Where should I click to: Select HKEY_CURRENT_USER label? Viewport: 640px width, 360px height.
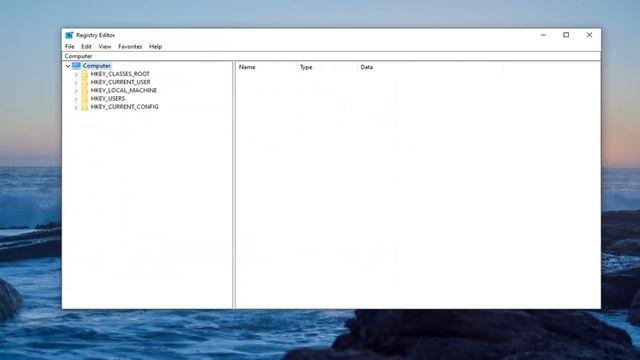[x=120, y=82]
